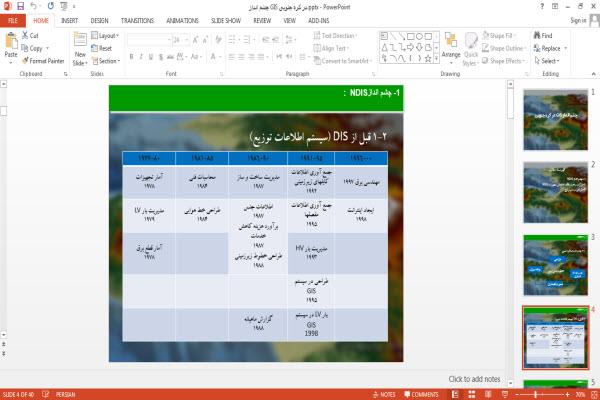Open the FILE tab
Screen dimensions: 600x400
pyautogui.click(x=13, y=21)
